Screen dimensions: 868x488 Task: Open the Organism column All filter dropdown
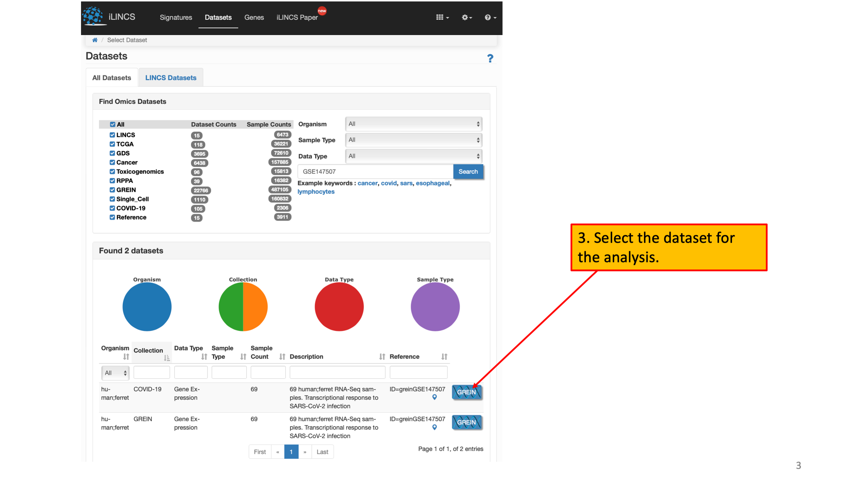(115, 373)
